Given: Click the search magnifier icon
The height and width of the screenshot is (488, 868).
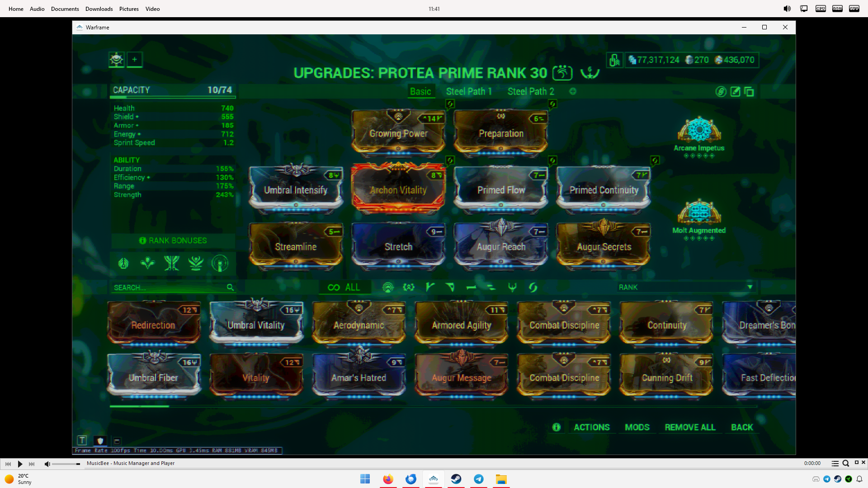Looking at the screenshot, I should pos(230,287).
